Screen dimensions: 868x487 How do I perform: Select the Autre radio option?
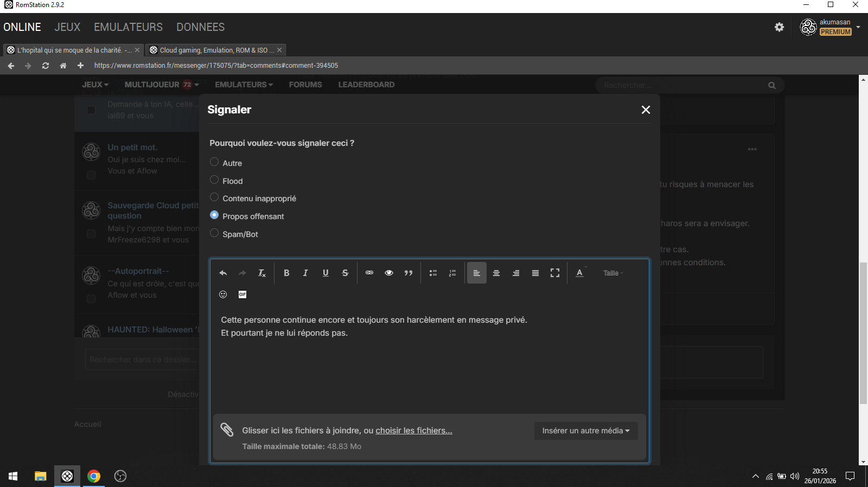click(x=214, y=162)
